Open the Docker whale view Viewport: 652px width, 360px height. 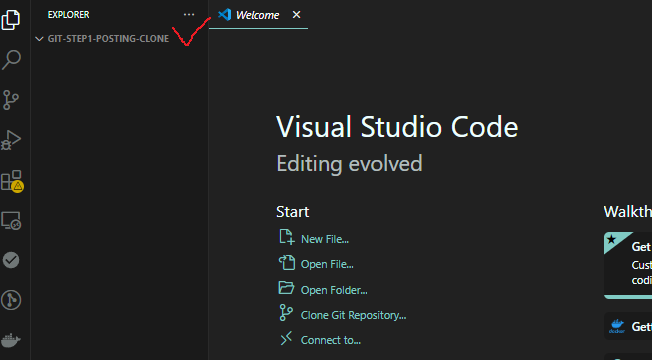pyautogui.click(x=11, y=340)
